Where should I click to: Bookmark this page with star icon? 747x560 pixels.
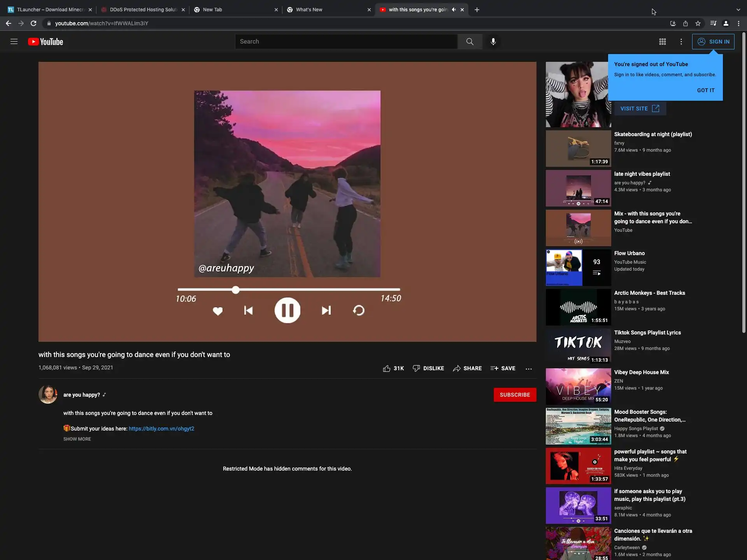pos(698,23)
